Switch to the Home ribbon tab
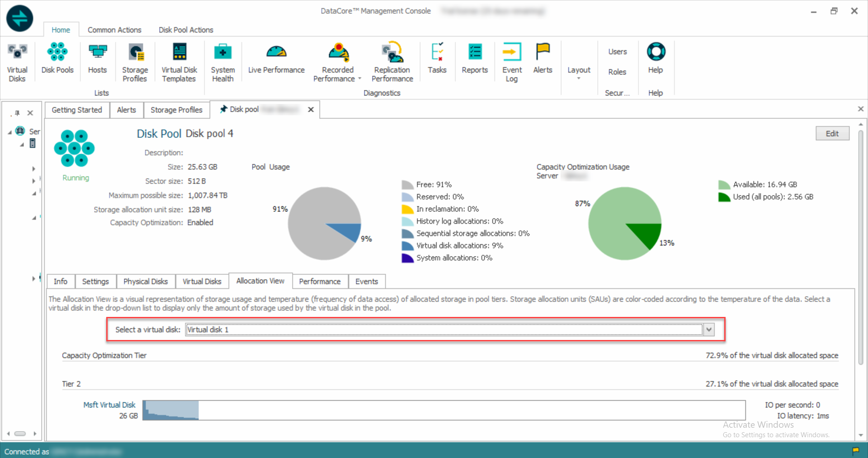This screenshot has width=868, height=458. click(x=61, y=30)
